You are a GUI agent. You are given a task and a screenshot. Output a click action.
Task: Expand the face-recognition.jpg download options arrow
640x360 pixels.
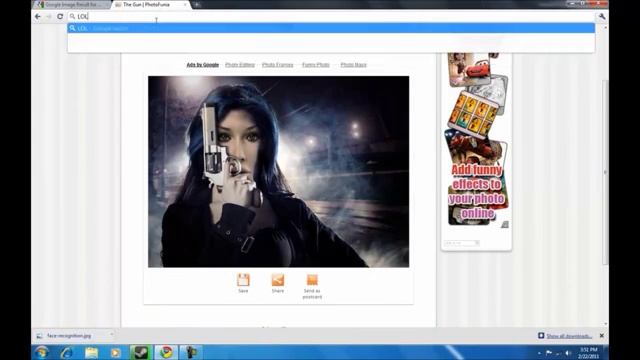pos(111,335)
